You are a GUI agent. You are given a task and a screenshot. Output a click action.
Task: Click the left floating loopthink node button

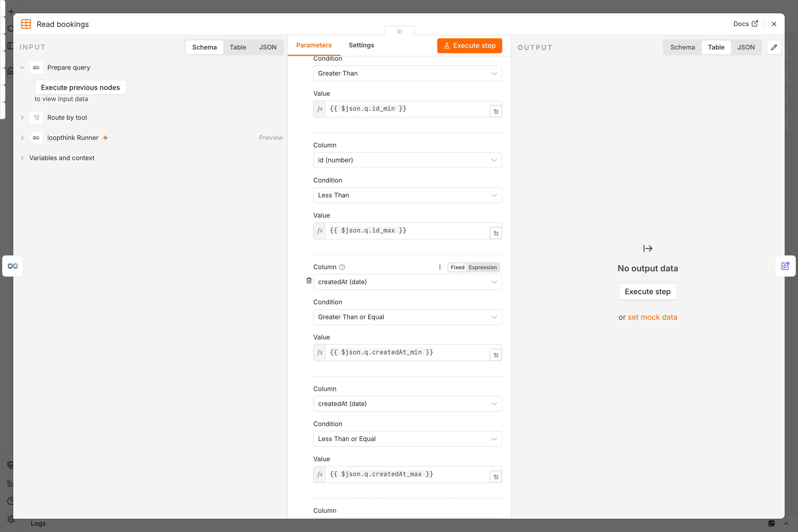(13, 266)
